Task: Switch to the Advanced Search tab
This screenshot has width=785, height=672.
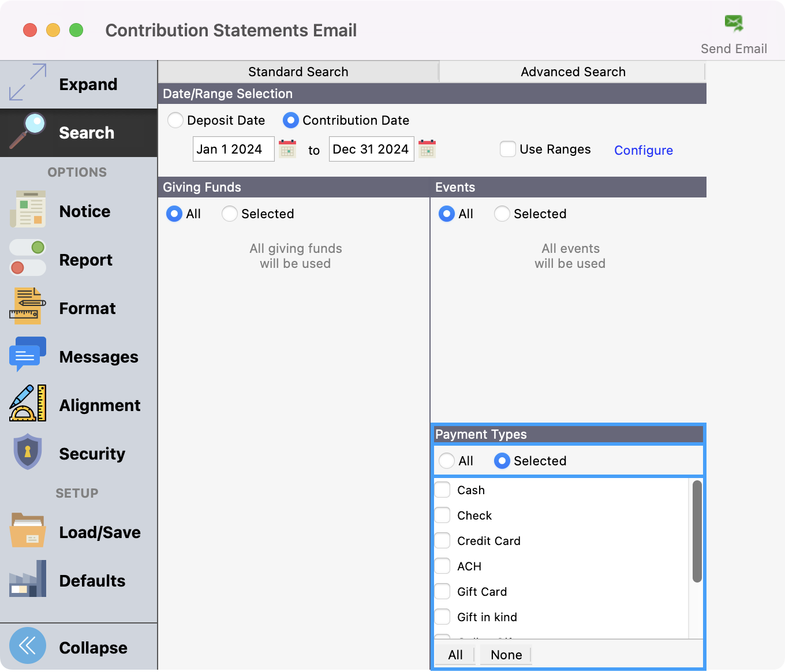Action: coord(573,72)
